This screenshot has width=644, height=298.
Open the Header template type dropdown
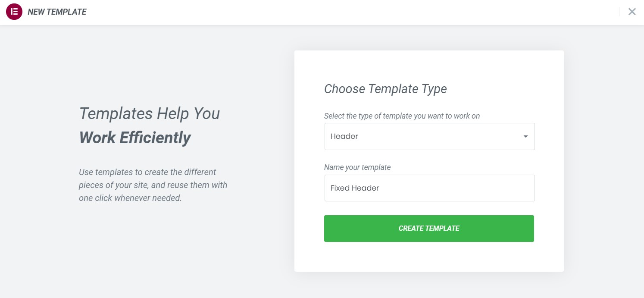click(x=429, y=136)
